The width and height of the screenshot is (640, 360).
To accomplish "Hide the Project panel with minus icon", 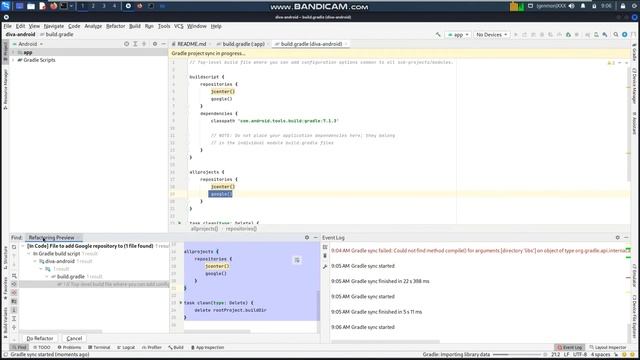I will [x=164, y=44].
